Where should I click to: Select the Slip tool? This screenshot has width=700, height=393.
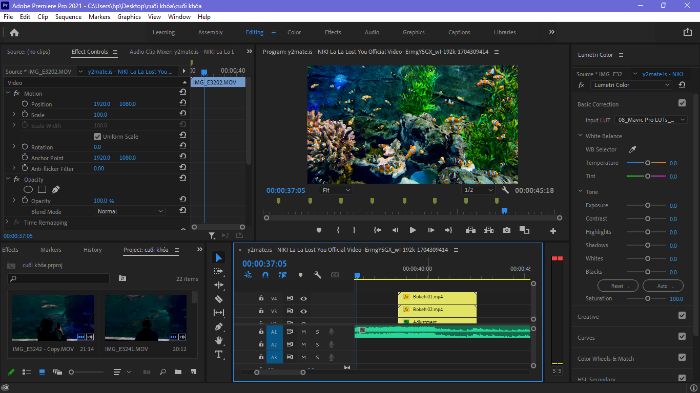click(218, 313)
